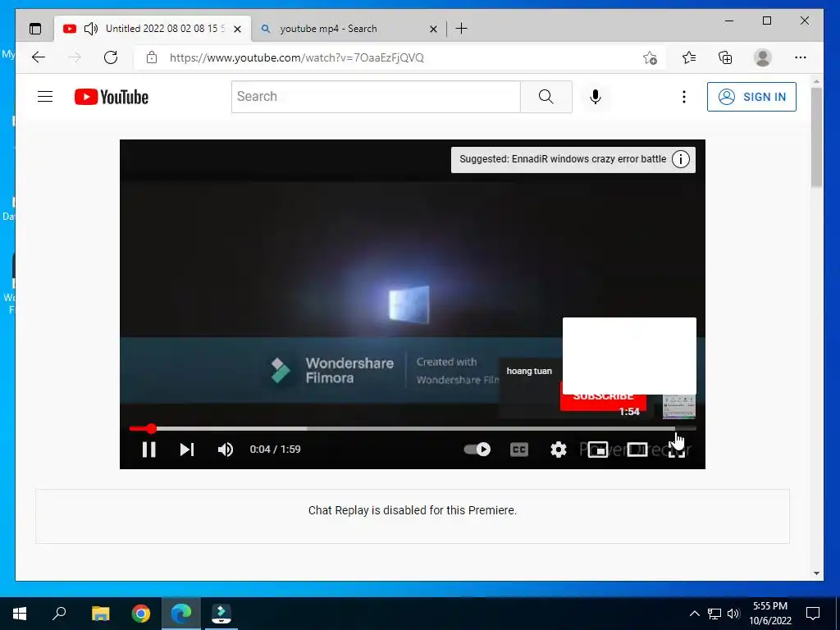Enable theater mode in the player
The height and width of the screenshot is (630, 840).
click(x=637, y=449)
